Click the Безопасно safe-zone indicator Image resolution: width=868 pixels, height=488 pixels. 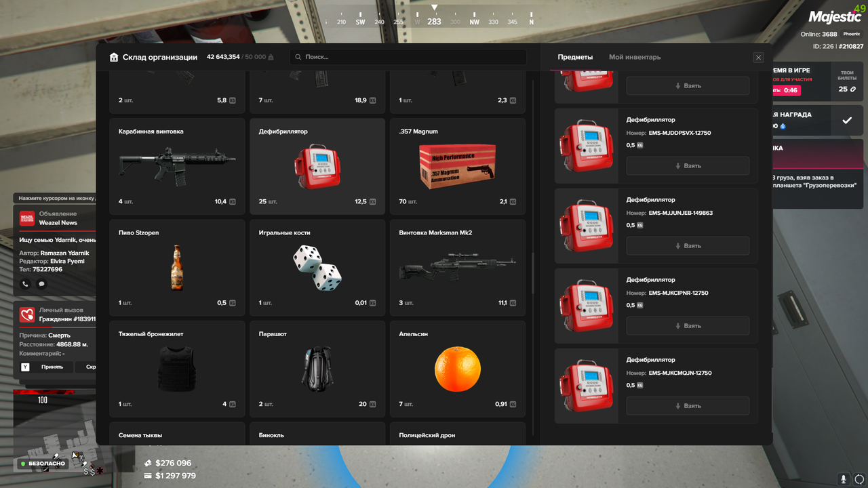point(43,464)
